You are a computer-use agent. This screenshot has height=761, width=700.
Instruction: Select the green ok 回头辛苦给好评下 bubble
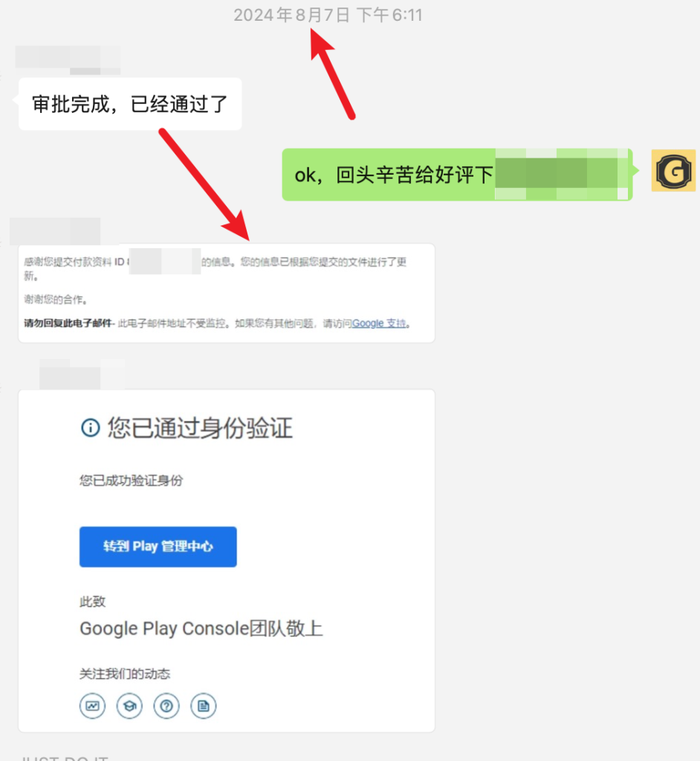(457, 175)
